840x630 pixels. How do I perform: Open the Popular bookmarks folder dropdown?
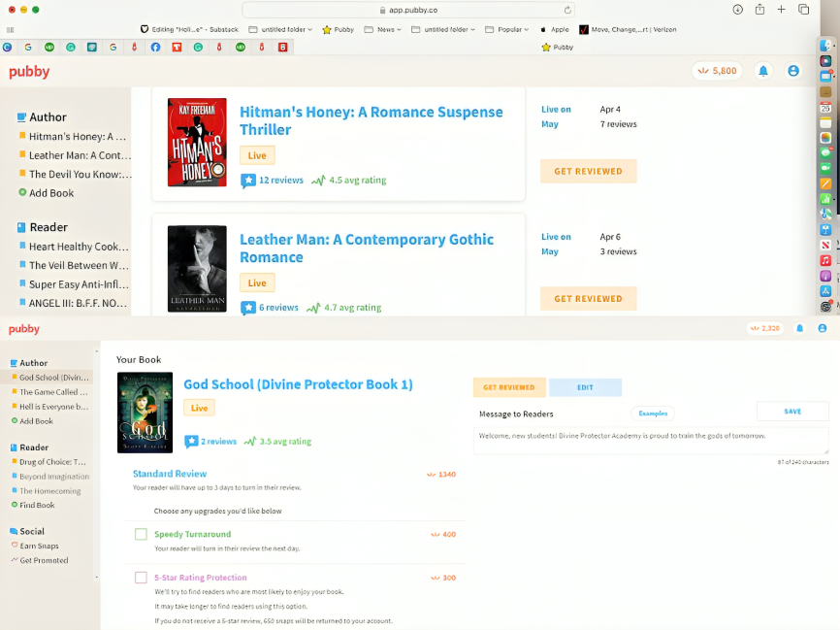point(513,29)
